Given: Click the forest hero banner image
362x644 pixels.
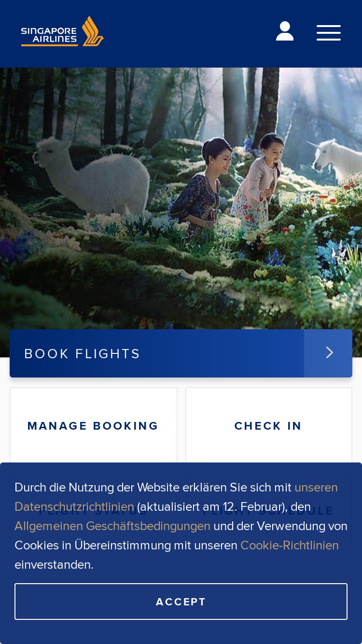Looking at the screenshot, I should (181, 198).
